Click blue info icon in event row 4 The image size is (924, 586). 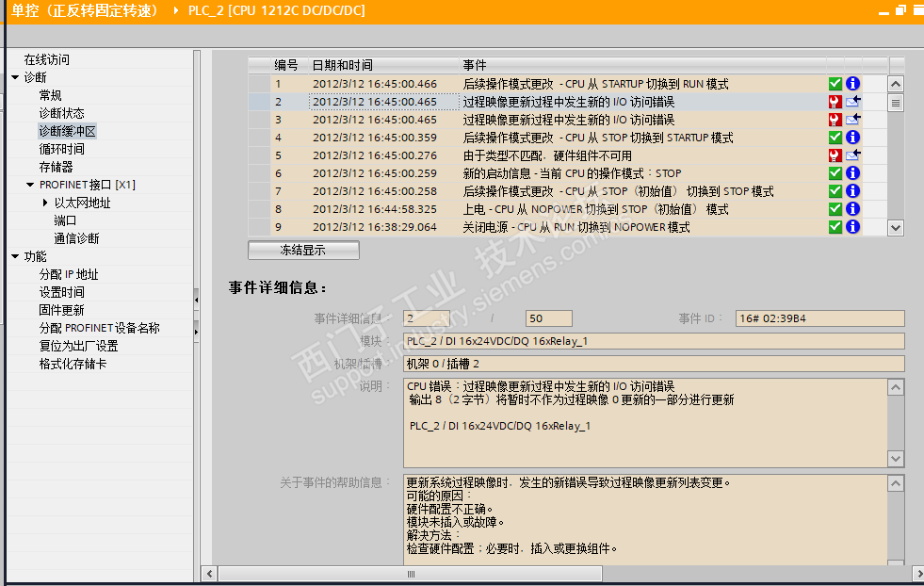click(852, 138)
